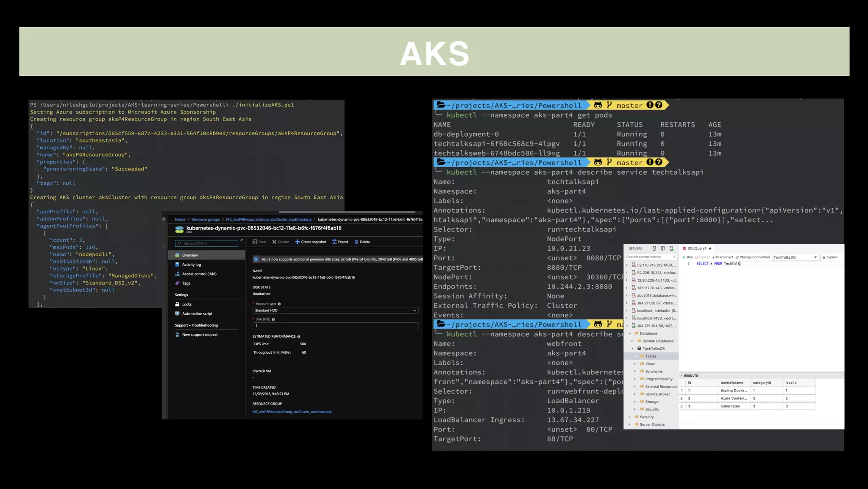This screenshot has height=489, width=868.
Task: Collapse the RESULTS panel arrow
Action: pyautogui.click(x=682, y=376)
